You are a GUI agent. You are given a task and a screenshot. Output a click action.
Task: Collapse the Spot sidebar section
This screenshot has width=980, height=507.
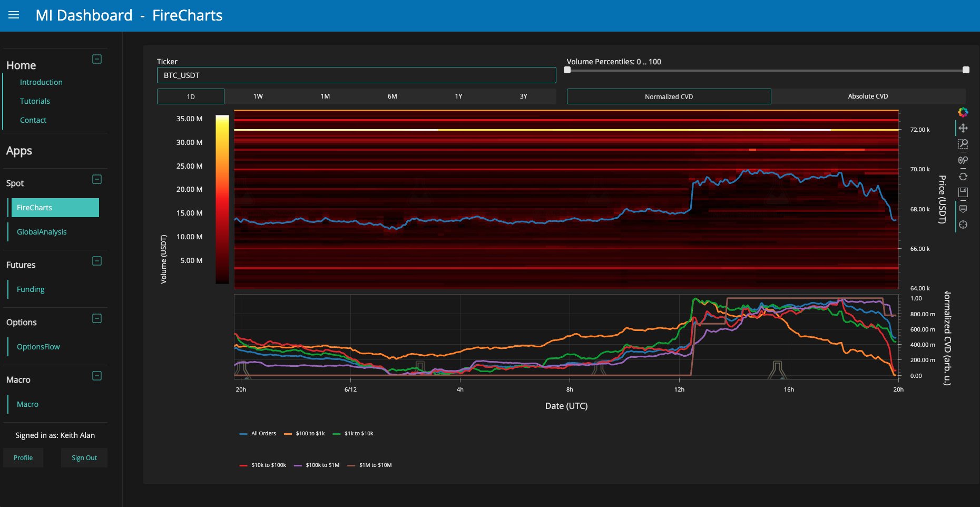click(97, 179)
